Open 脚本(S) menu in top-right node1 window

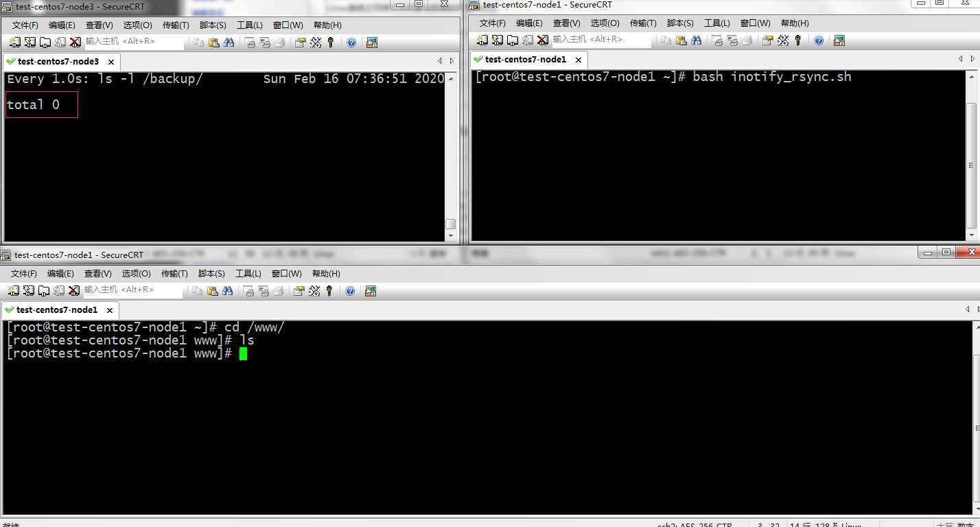click(x=681, y=23)
